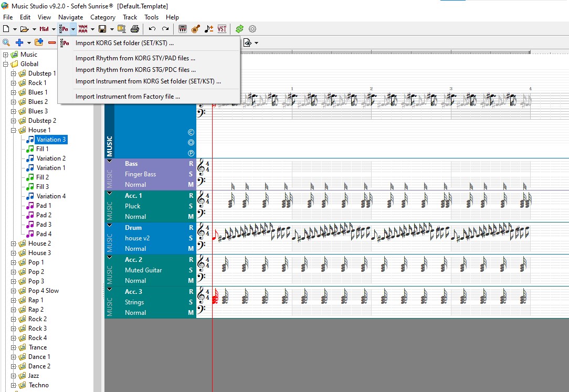569x392 pixels.
Task: Click the Finger Bass instrument name
Action: 140,174
